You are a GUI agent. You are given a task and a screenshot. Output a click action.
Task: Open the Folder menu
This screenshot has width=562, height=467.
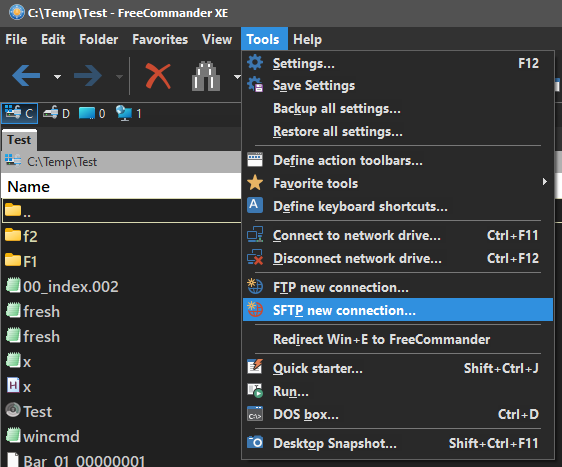tap(99, 39)
